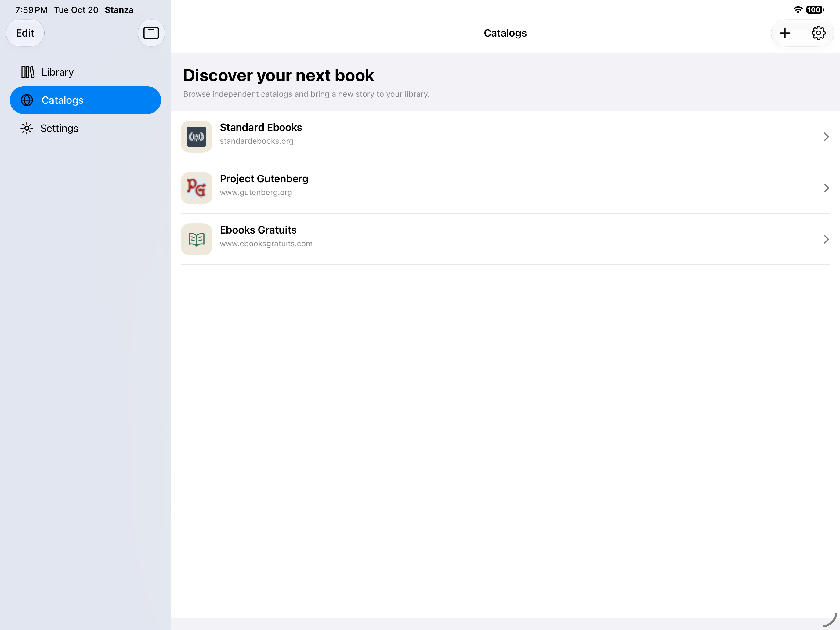
Task: Click the Project Gutenberg PG logo
Action: (196, 188)
